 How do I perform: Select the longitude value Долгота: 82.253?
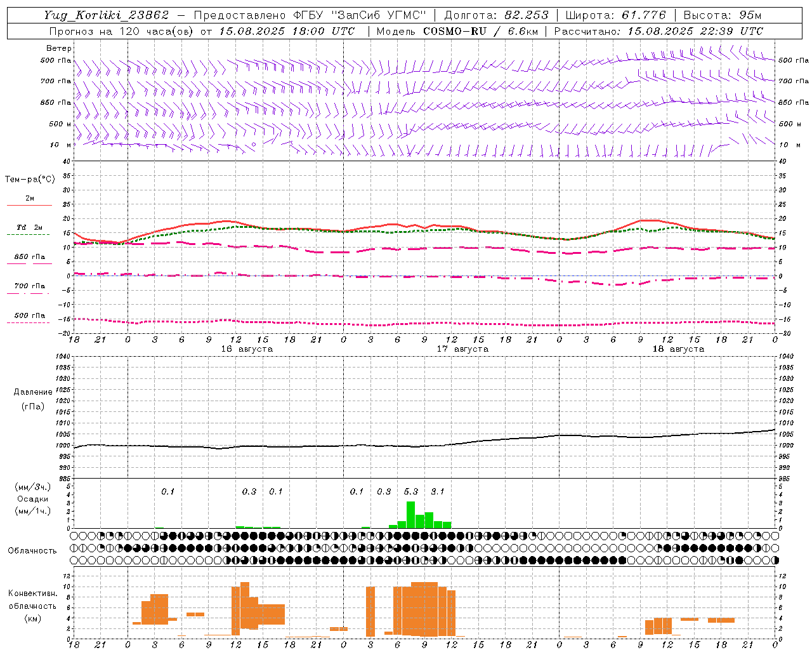point(496,15)
